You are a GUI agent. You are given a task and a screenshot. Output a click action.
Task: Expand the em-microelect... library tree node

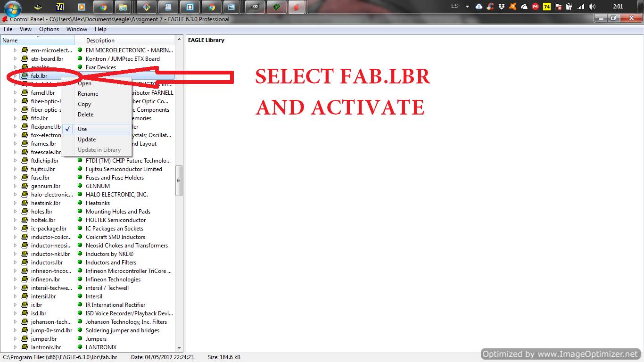pos(15,50)
